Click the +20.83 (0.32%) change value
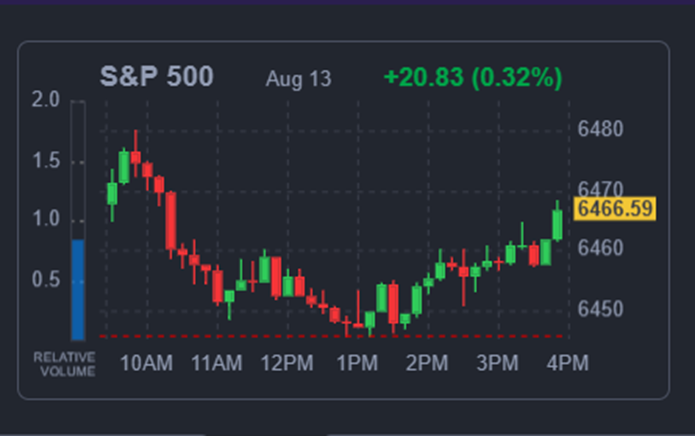The image size is (695, 436). tap(473, 78)
